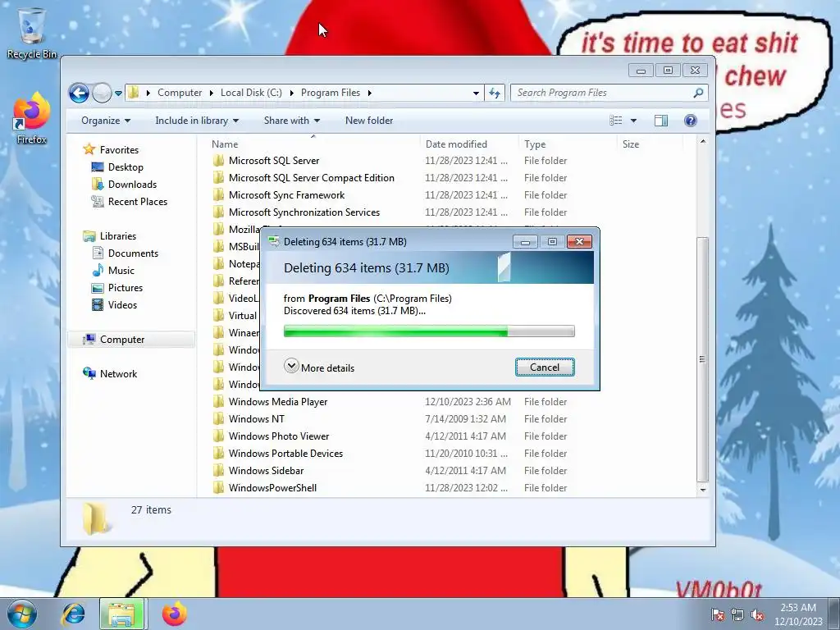
Task: Select the Windows Photo Viewer folder
Action: point(279,436)
